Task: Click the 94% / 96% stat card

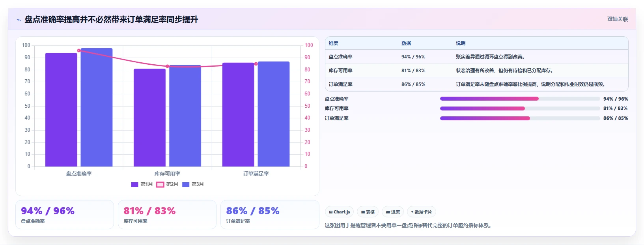Action: pyautogui.click(x=65, y=215)
